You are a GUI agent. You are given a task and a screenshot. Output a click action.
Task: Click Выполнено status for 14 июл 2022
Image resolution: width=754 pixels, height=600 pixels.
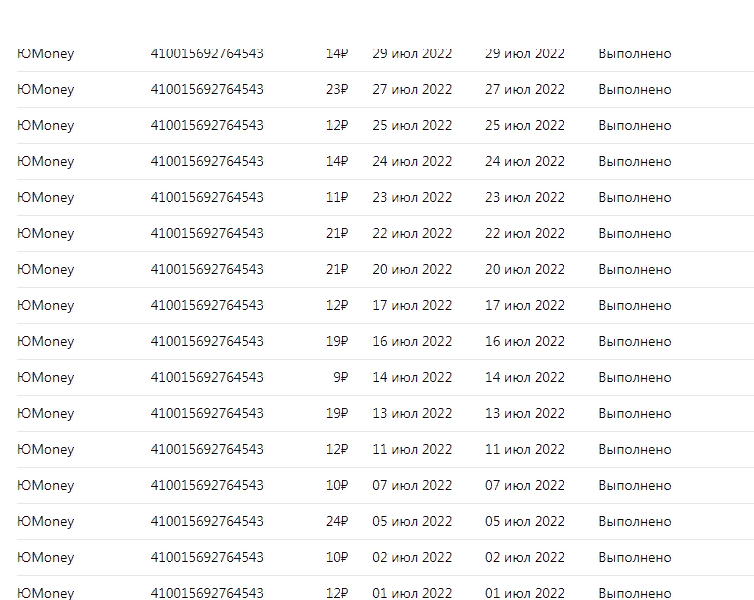635,377
